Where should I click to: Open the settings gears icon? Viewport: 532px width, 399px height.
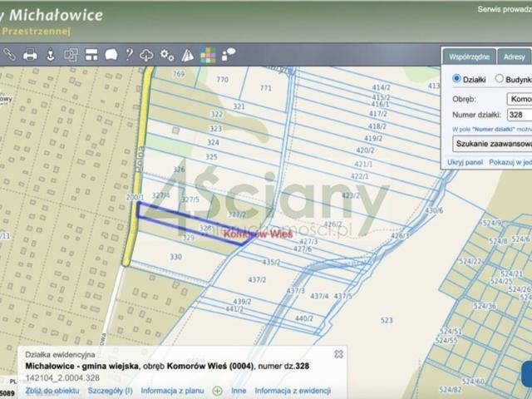click(x=167, y=55)
